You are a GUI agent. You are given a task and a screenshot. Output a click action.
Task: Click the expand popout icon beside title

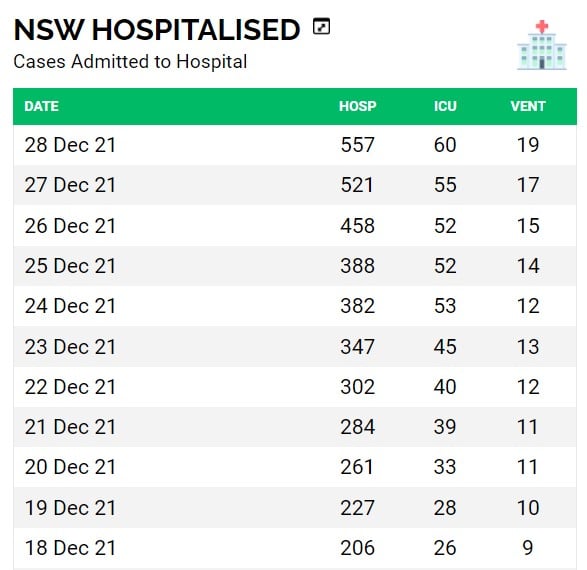[321, 26]
